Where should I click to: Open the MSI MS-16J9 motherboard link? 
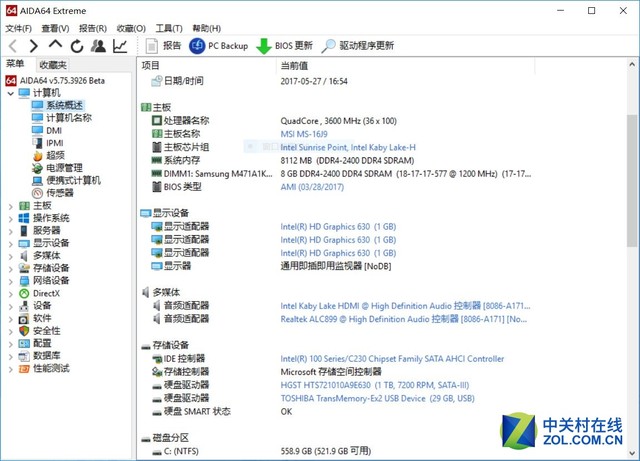[x=304, y=134]
